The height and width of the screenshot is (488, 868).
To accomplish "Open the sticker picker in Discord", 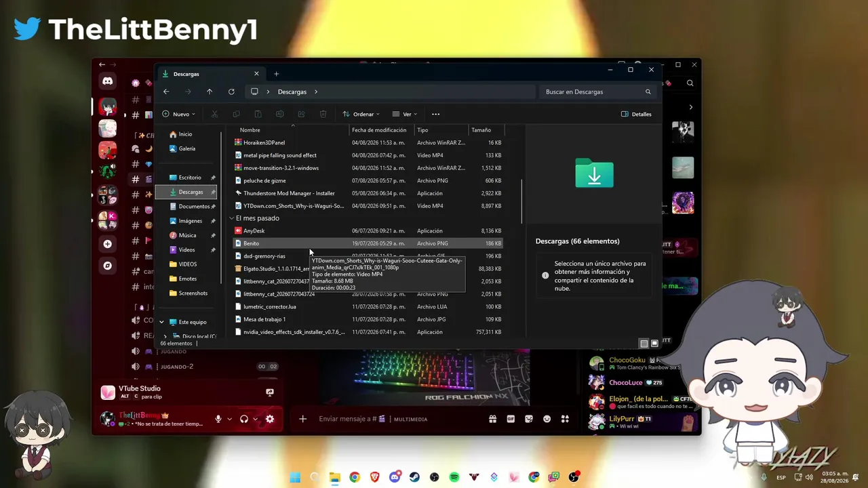I will coord(529,419).
